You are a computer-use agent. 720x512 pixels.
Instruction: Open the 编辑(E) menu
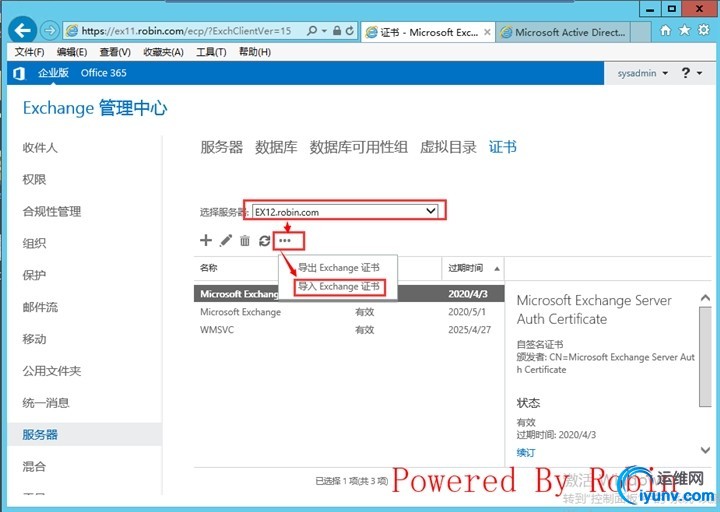coord(72,52)
